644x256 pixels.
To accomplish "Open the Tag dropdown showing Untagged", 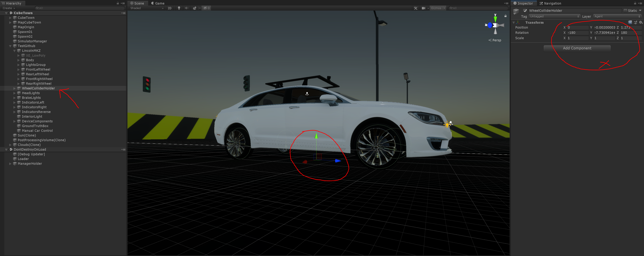I will [554, 16].
